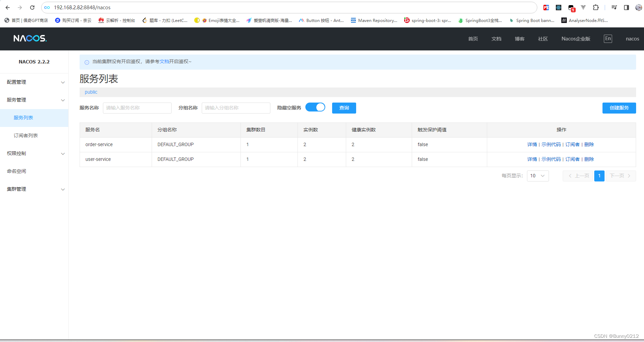Focus the 分组名称 input field
The width and height of the screenshot is (644, 342).
[x=236, y=108]
